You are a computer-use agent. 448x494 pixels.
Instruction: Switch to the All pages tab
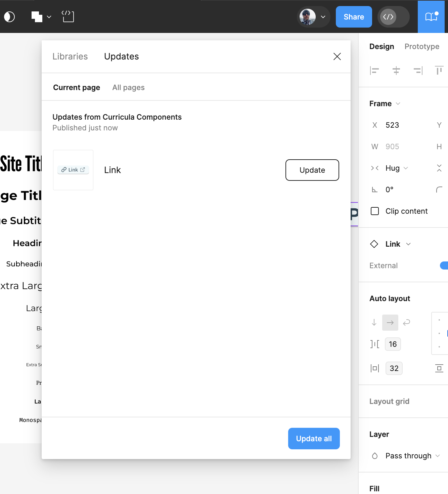point(128,87)
